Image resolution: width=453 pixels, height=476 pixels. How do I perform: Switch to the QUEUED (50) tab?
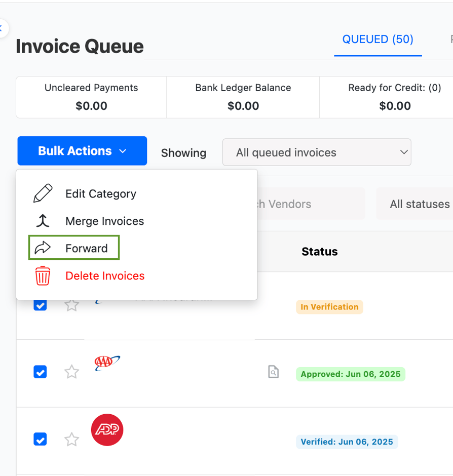pyautogui.click(x=377, y=39)
